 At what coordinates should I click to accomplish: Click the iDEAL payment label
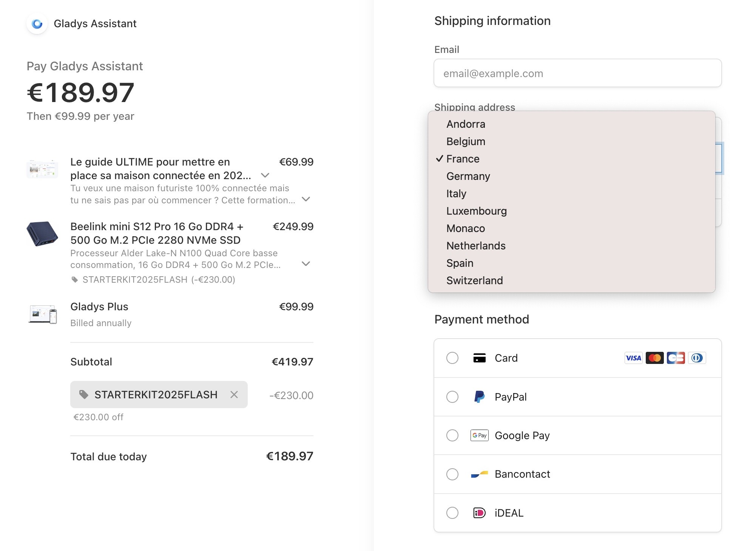[x=509, y=513]
